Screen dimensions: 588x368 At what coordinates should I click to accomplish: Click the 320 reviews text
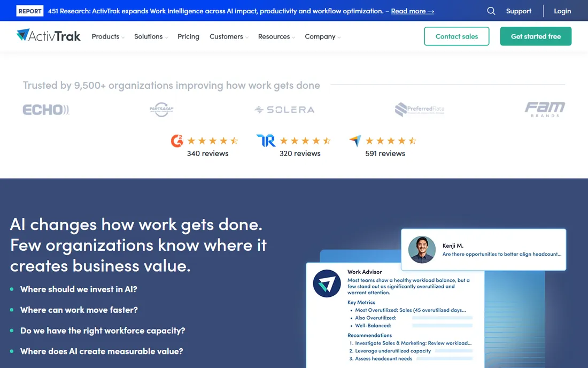[x=300, y=154]
